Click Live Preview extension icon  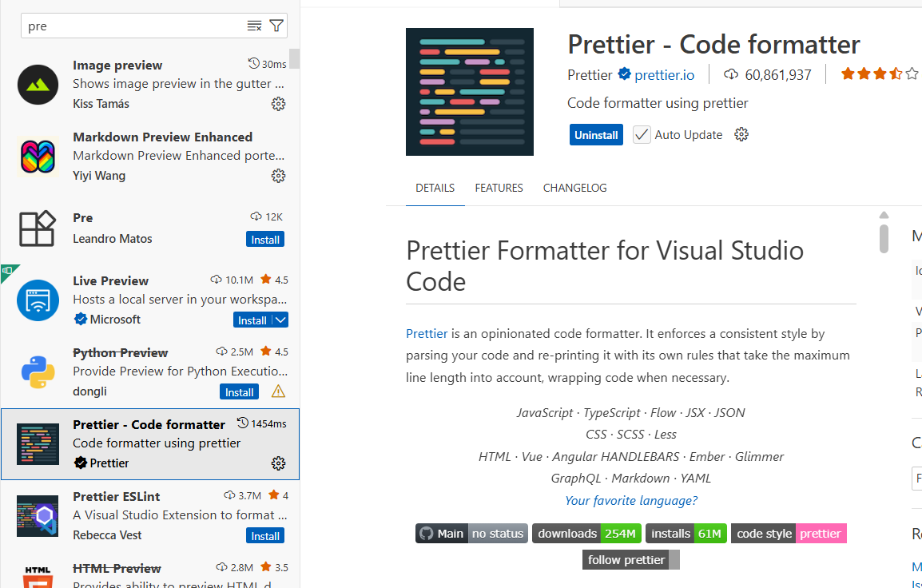38,300
